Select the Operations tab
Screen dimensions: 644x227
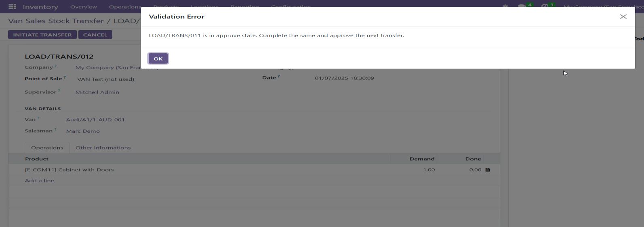click(47, 148)
